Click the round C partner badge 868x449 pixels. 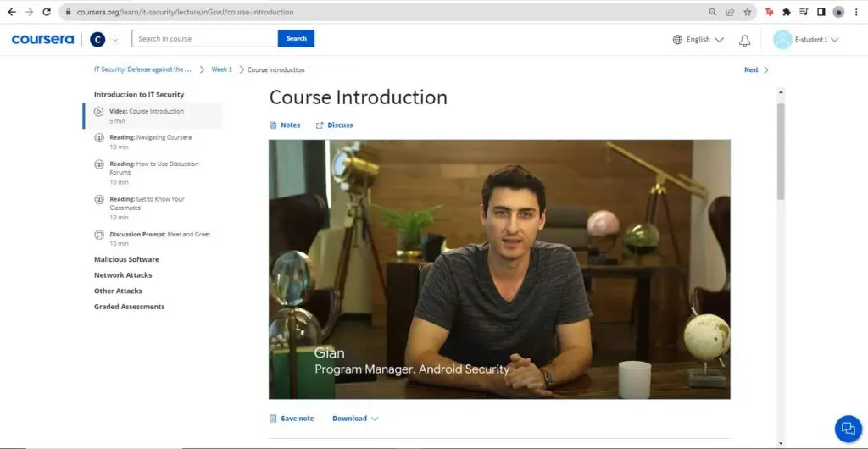[x=97, y=39]
